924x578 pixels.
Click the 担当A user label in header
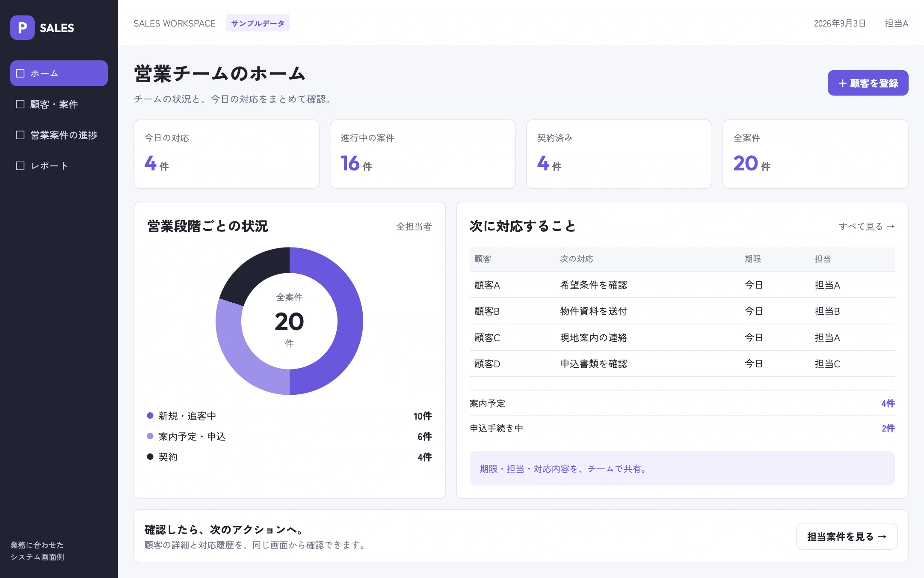pos(897,23)
